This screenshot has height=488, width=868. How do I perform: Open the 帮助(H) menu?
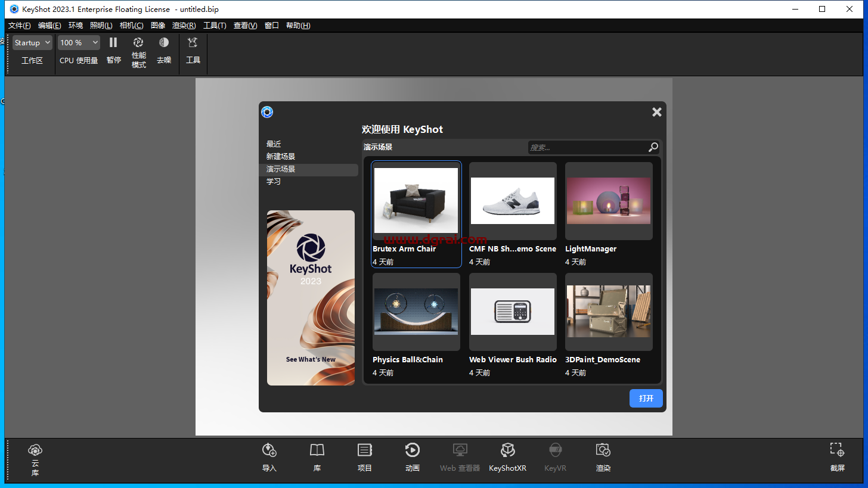[x=298, y=25]
